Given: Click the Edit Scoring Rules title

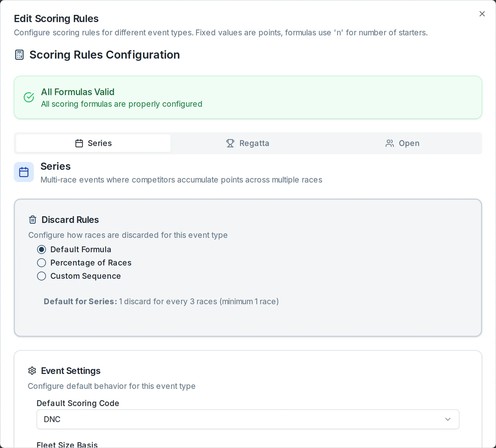Looking at the screenshot, I should 56,19.
